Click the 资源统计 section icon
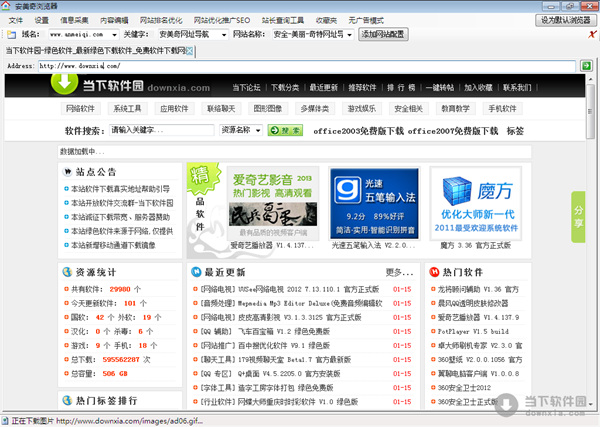This screenshot has width=600, height=427. click(x=67, y=272)
